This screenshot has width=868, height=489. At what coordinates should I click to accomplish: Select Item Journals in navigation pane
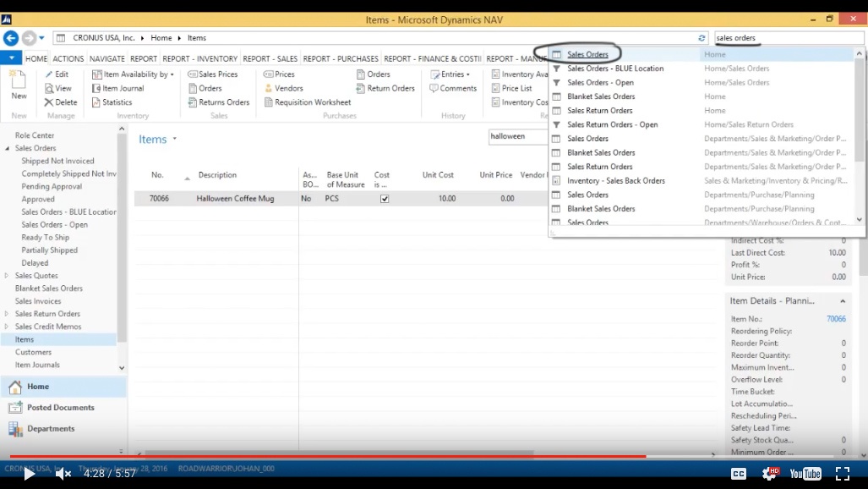click(x=37, y=365)
